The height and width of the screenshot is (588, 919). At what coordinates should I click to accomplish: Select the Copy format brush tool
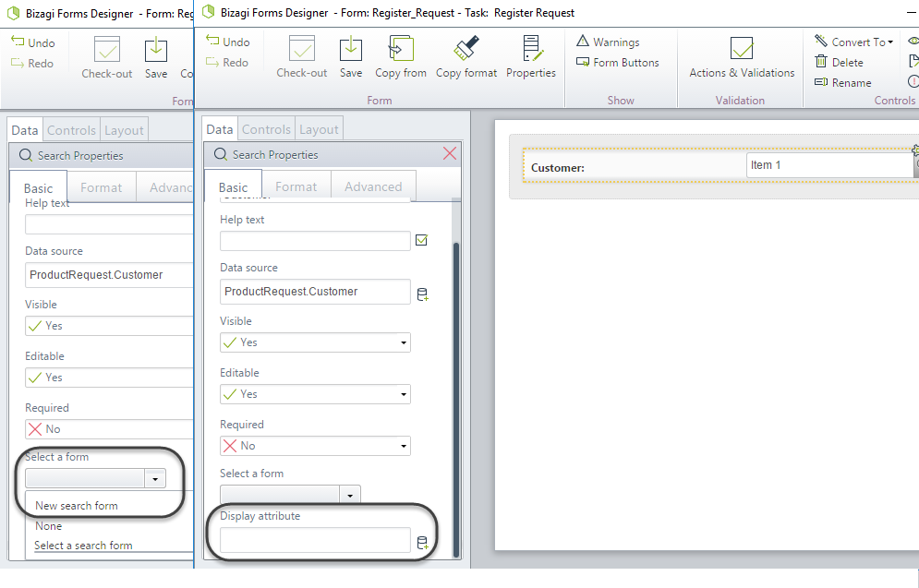(466, 57)
